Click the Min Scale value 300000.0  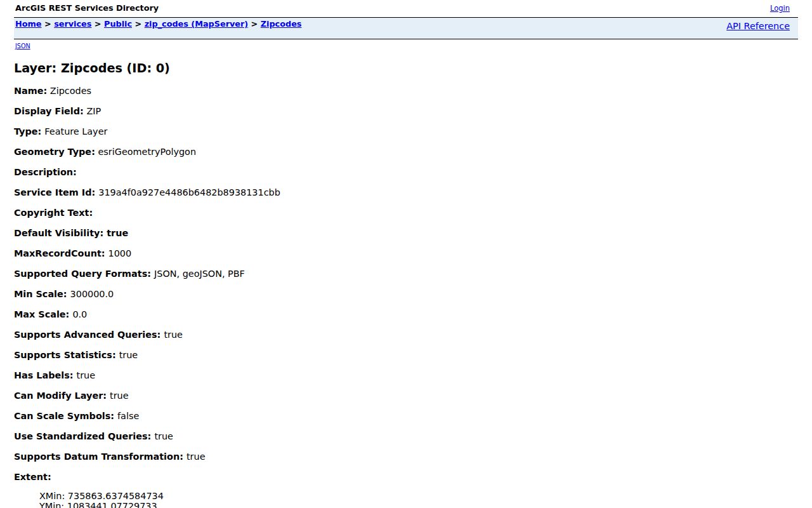click(92, 294)
